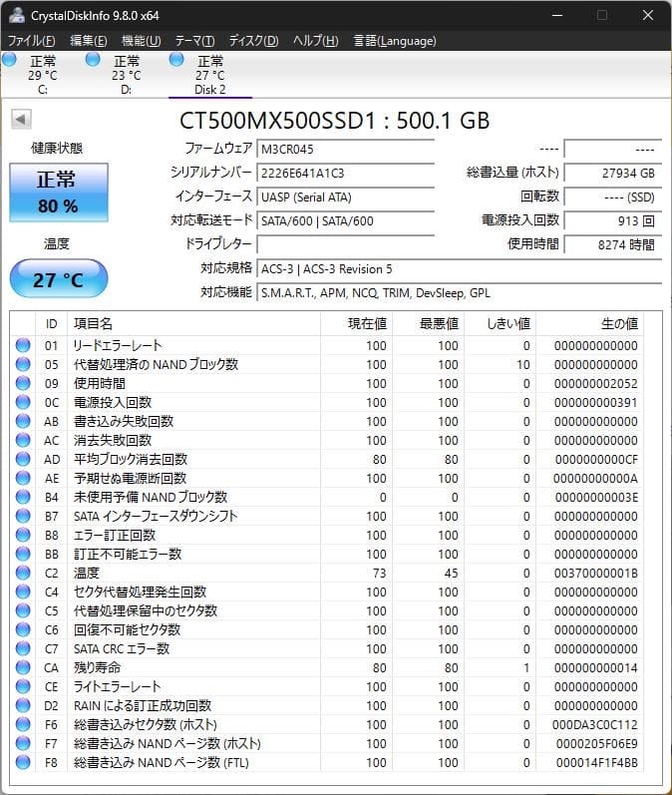Select the 総書き込みセクタ数 (ホスト) row
Screen dimensions: 672x795
[x=327, y=724]
